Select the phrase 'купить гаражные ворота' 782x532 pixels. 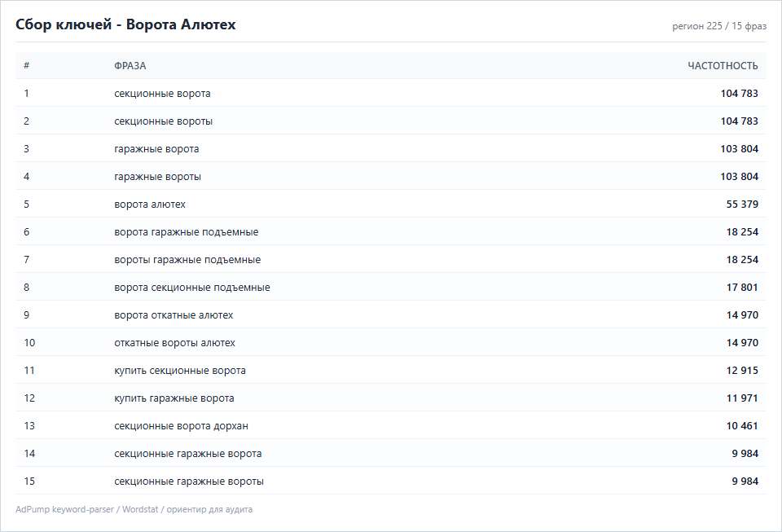point(174,398)
